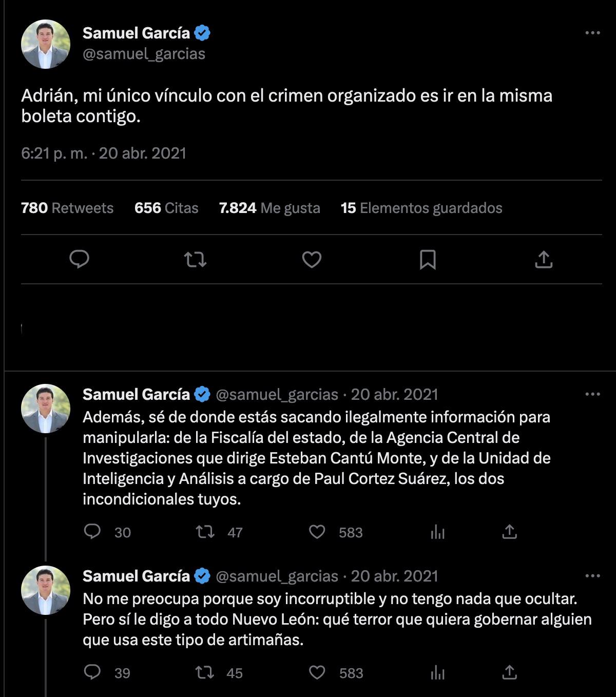
Task: Retweet the incorruptible tweet
Action: coord(205,672)
